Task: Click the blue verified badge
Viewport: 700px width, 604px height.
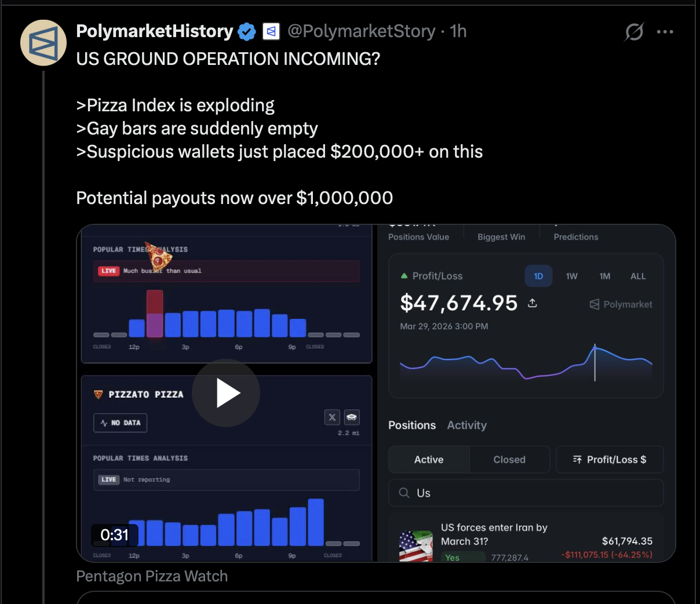Action: 247,31
